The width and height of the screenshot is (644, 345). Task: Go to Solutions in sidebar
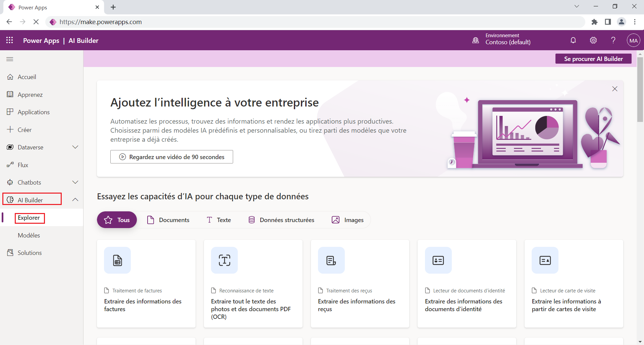30,253
